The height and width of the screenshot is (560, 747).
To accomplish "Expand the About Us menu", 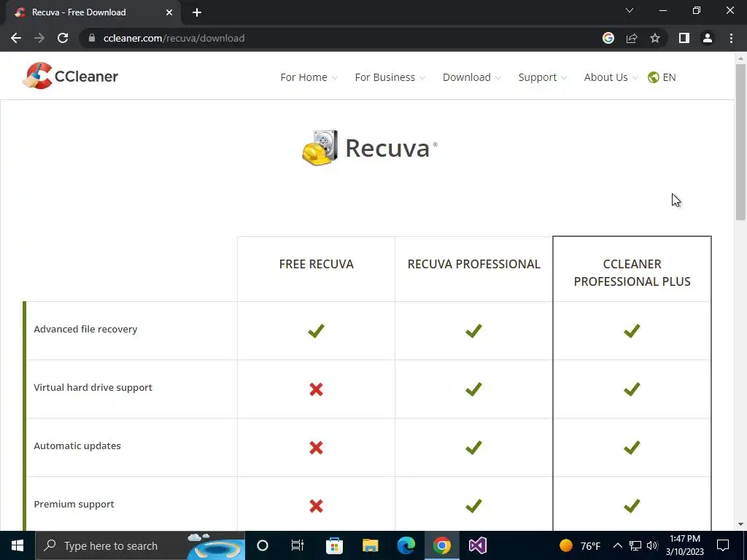I will coord(611,77).
